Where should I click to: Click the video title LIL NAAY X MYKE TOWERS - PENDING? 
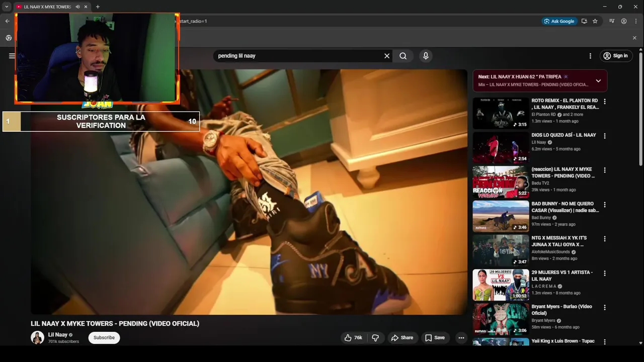coord(115,323)
